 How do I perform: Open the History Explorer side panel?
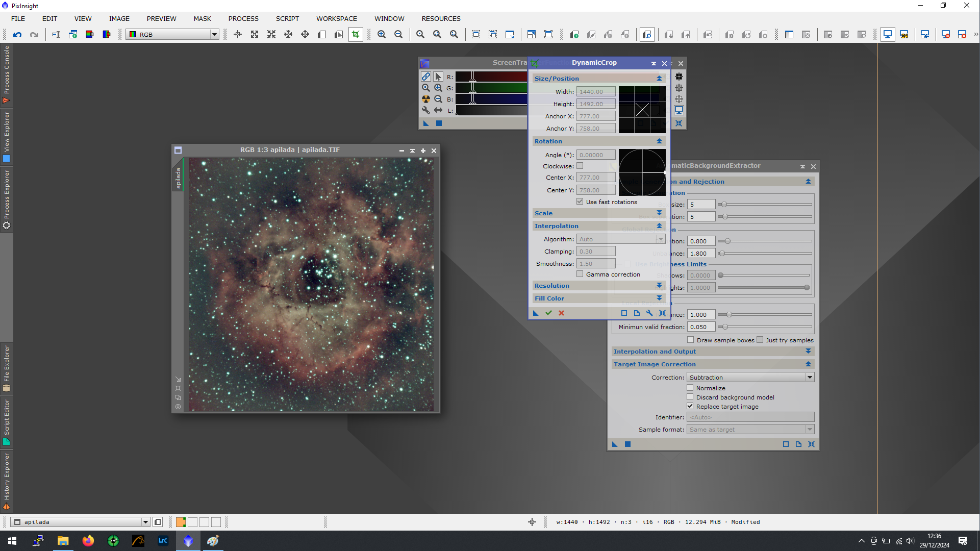[x=7, y=481]
